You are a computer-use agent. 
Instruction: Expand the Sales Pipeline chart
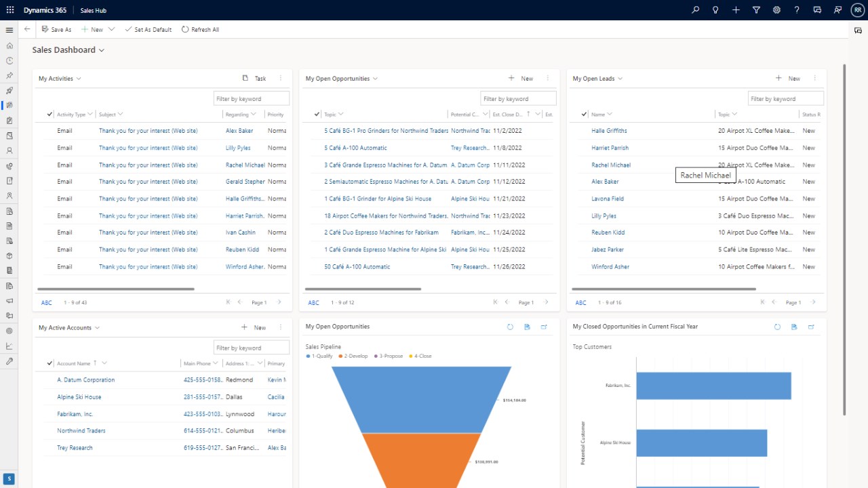click(544, 327)
